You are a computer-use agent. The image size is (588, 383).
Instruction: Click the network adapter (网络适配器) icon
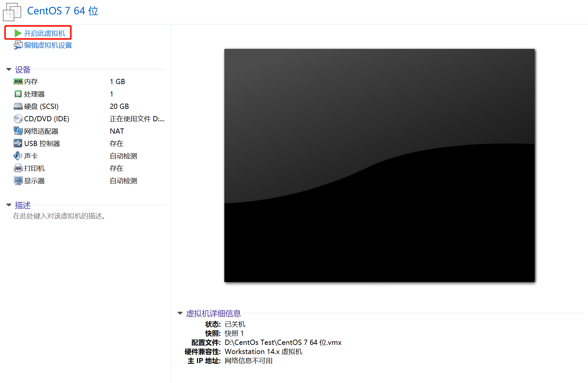[18, 131]
